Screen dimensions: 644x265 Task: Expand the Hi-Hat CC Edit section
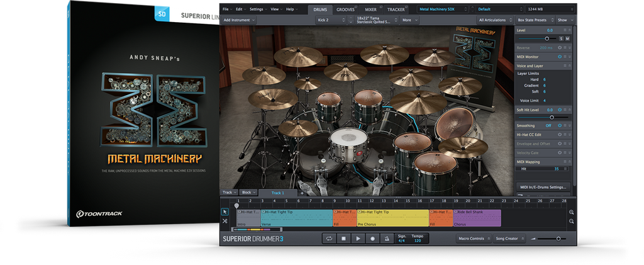[569, 134]
